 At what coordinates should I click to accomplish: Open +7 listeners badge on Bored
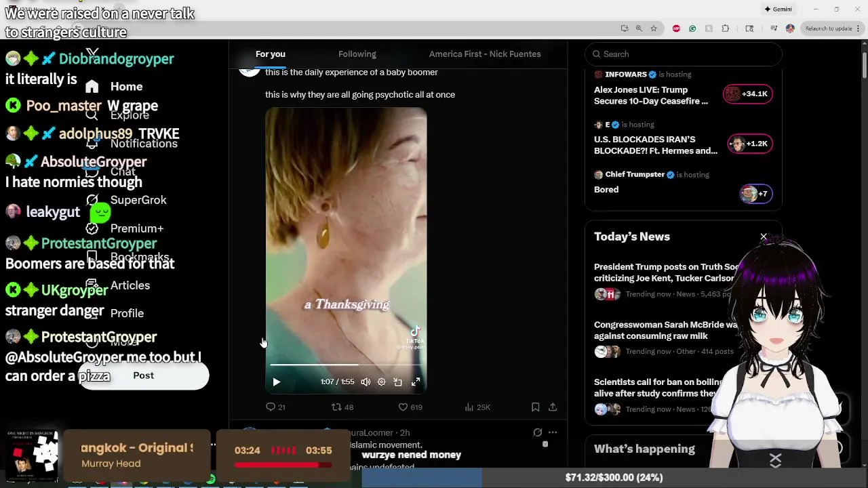tap(756, 194)
